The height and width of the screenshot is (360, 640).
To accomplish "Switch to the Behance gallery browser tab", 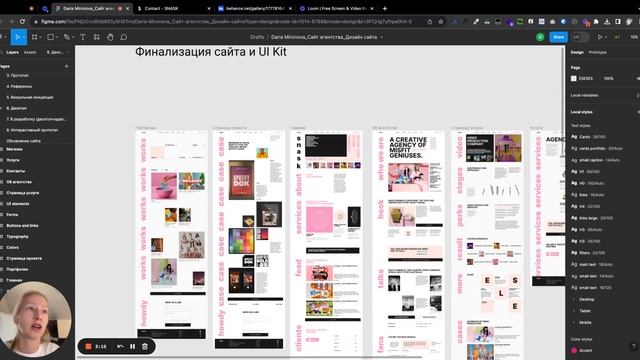I will point(255,8).
